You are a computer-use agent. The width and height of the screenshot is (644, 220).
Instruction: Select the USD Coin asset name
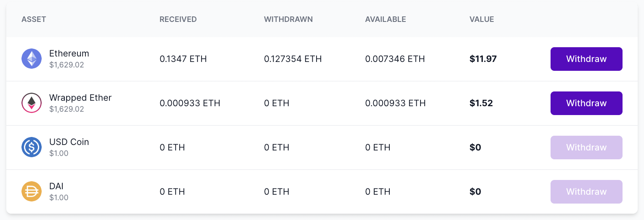click(69, 142)
